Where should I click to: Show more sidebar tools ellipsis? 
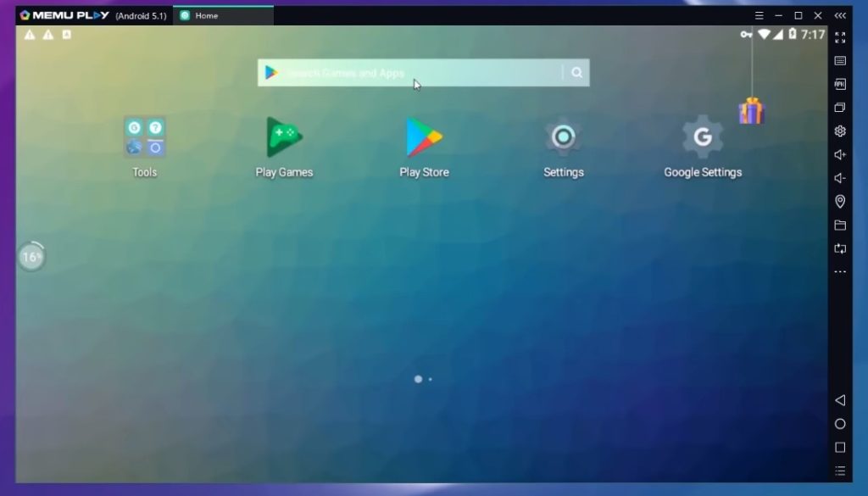tap(840, 272)
